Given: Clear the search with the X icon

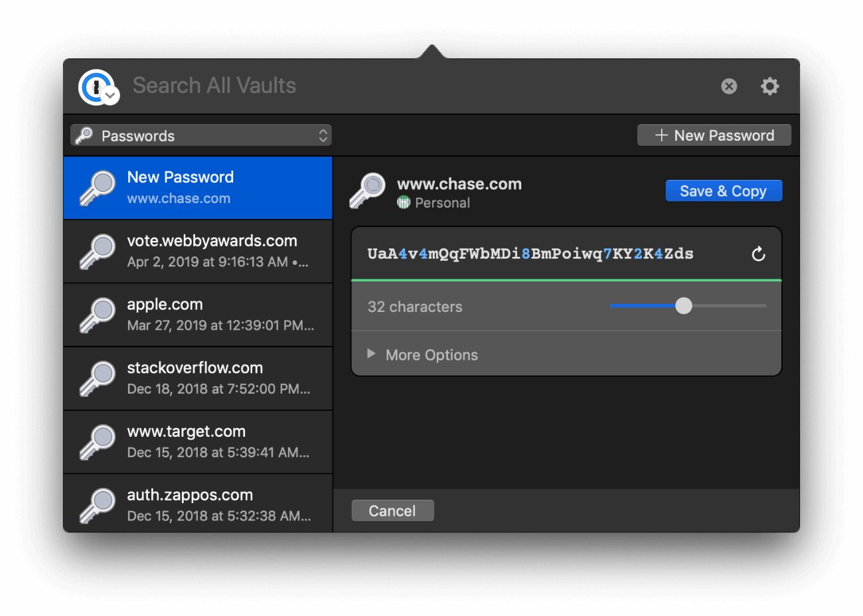Looking at the screenshot, I should pyautogui.click(x=728, y=86).
